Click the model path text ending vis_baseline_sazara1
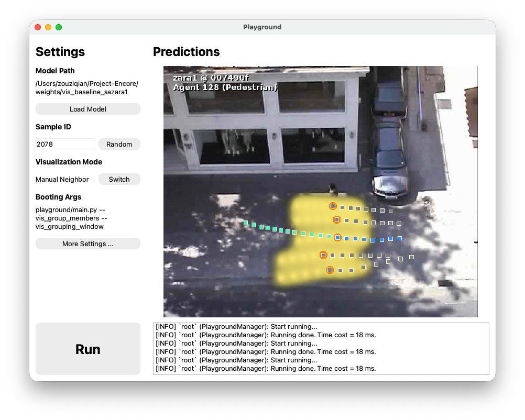Image resolution: width=525 pixels, height=420 pixels. click(x=87, y=87)
